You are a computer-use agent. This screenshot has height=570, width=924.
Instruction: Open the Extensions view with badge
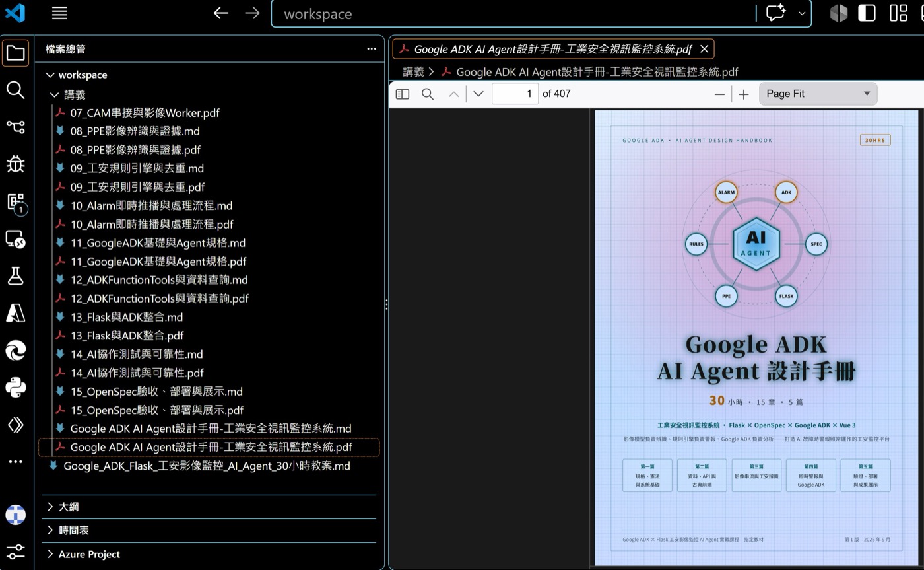[x=16, y=202]
